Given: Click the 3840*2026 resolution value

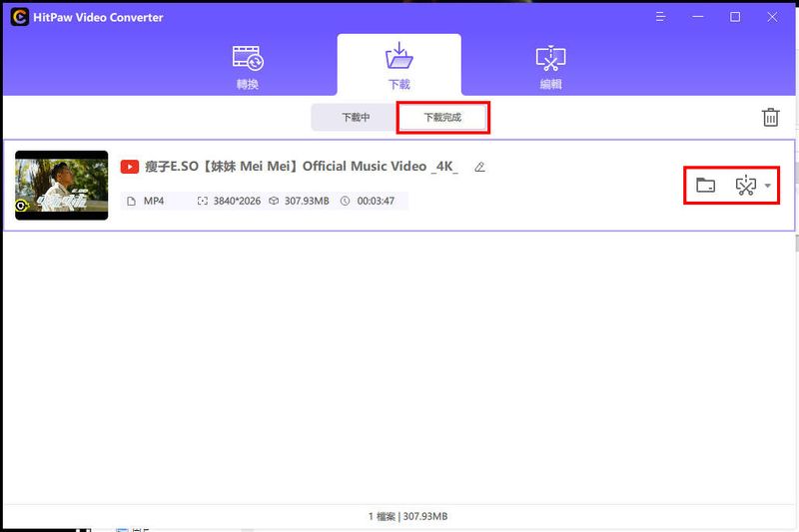Looking at the screenshot, I should (x=237, y=201).
